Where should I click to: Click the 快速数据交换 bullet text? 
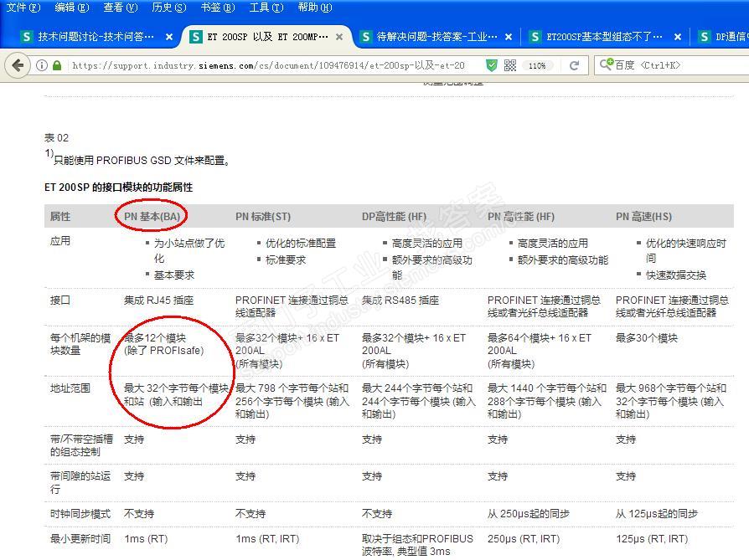(676, 275)
